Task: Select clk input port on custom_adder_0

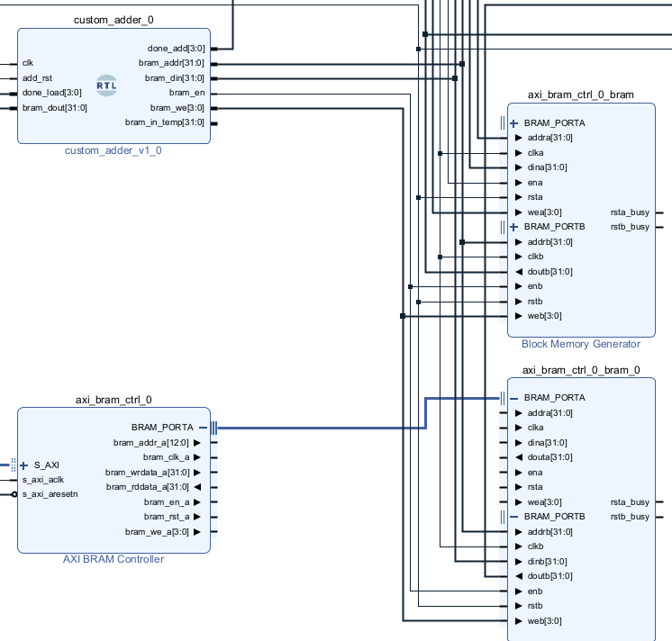Action: (27, 63)
